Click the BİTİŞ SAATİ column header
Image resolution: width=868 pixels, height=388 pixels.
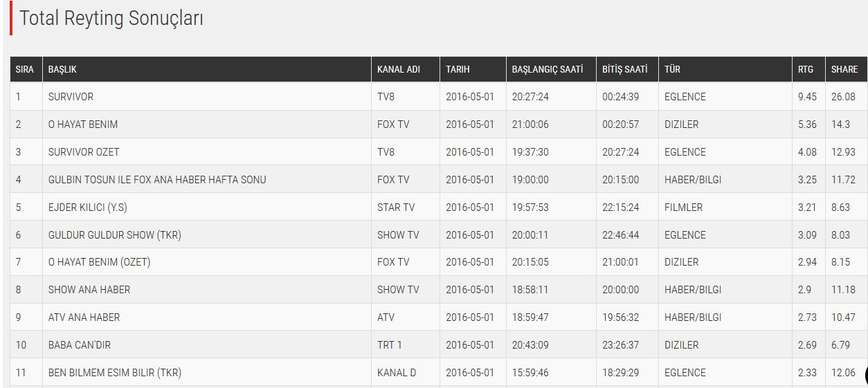tap(625, 69)
